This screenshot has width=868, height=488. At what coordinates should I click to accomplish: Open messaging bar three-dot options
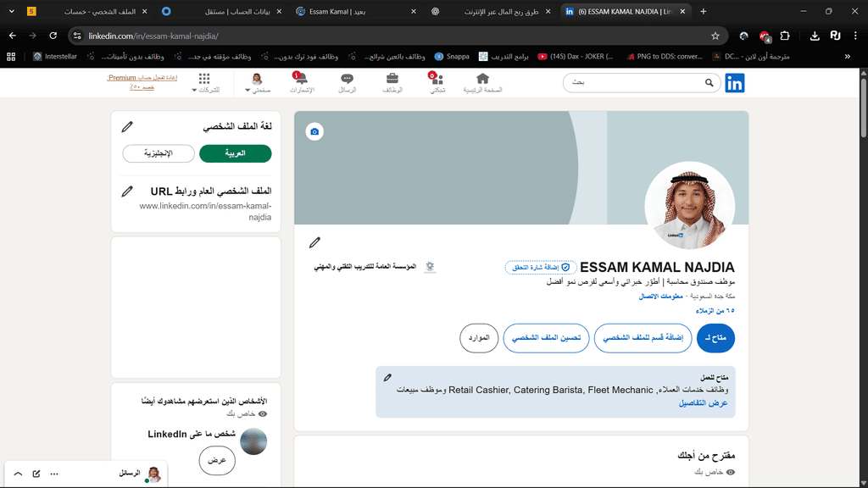[54, 474]
